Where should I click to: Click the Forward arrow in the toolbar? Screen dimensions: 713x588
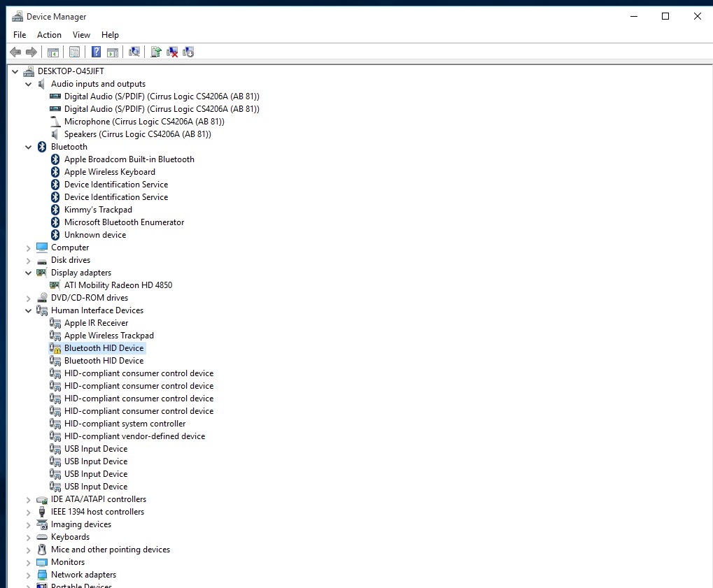pos(31,52)
